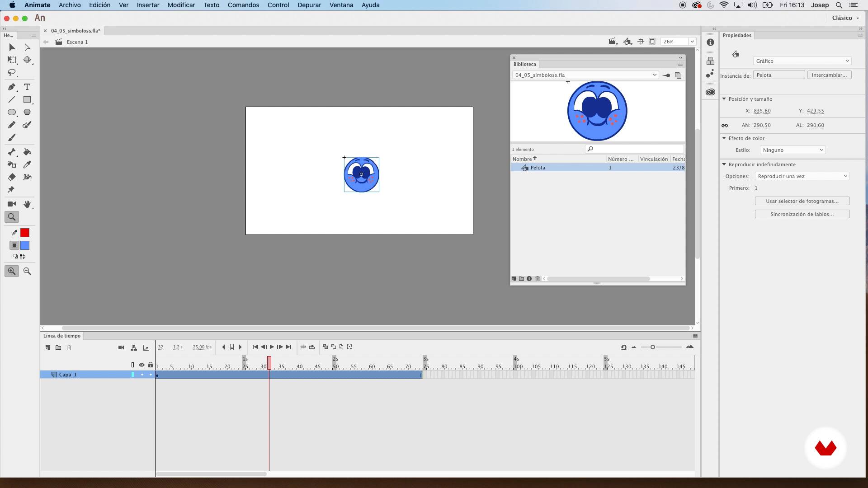Image resolution: width=868 pixels, height=488 pixels.
Task: Open the Archivo menu
Action: tap(70, 5)
